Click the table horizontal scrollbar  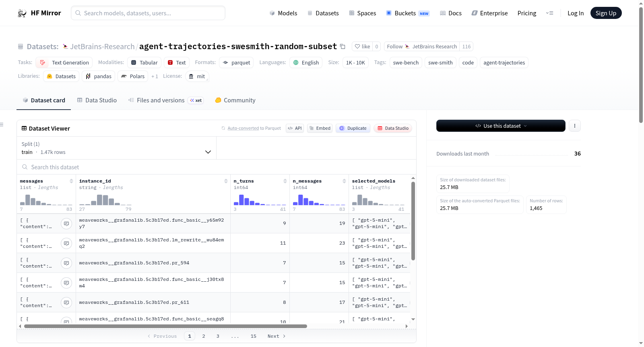click(165, 326)
